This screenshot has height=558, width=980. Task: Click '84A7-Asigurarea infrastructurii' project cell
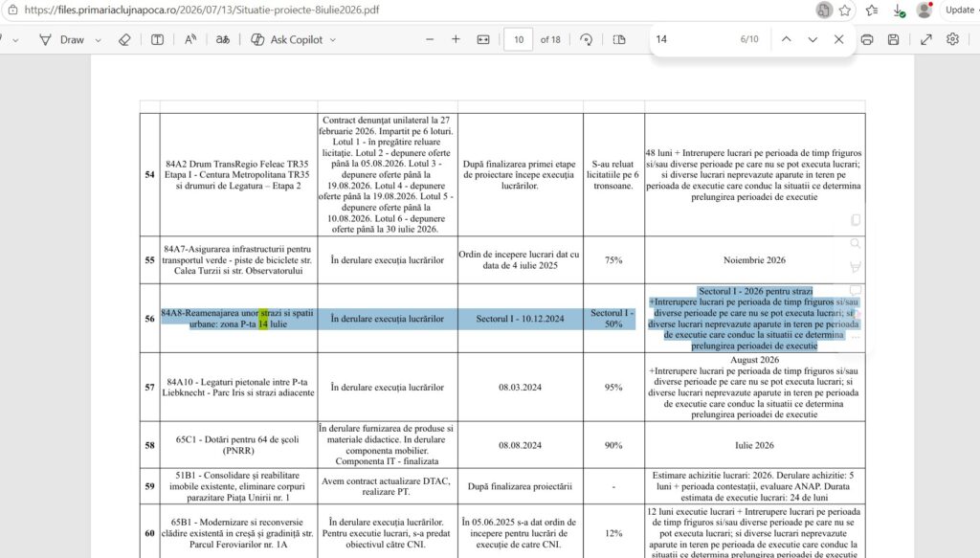click(x=237, y=260)
